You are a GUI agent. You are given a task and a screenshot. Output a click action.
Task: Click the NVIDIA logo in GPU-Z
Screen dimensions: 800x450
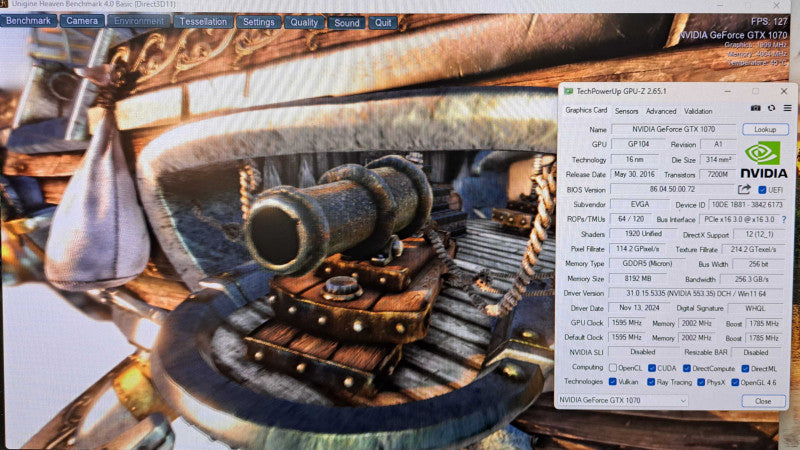763,160
